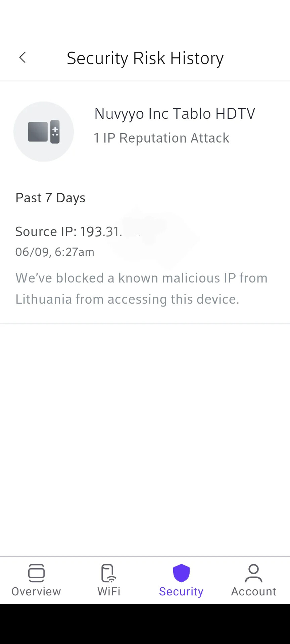This screenshot has width=290, height=644.
Task: Open the Account person icon
Action: point(254,573)
